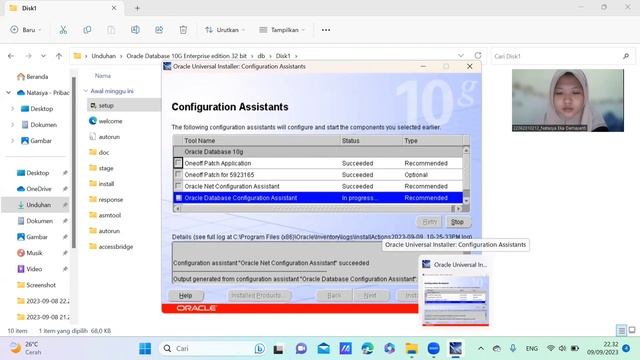Tick checkbox for Oneoff Patch Application
Image resolution: width=640 pixels, height=360 pixels.
pyautogui.click(x=178, y=163)
